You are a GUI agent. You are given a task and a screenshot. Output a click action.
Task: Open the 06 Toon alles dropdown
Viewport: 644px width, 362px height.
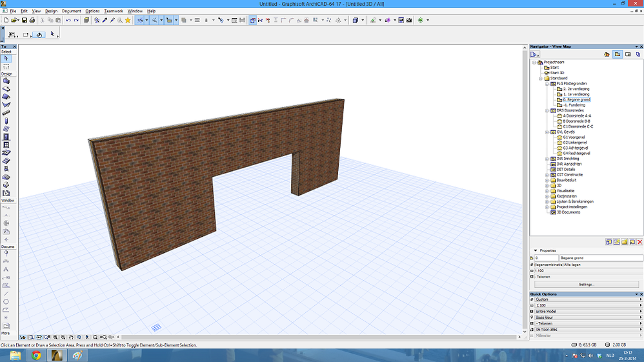pos(586,329)
